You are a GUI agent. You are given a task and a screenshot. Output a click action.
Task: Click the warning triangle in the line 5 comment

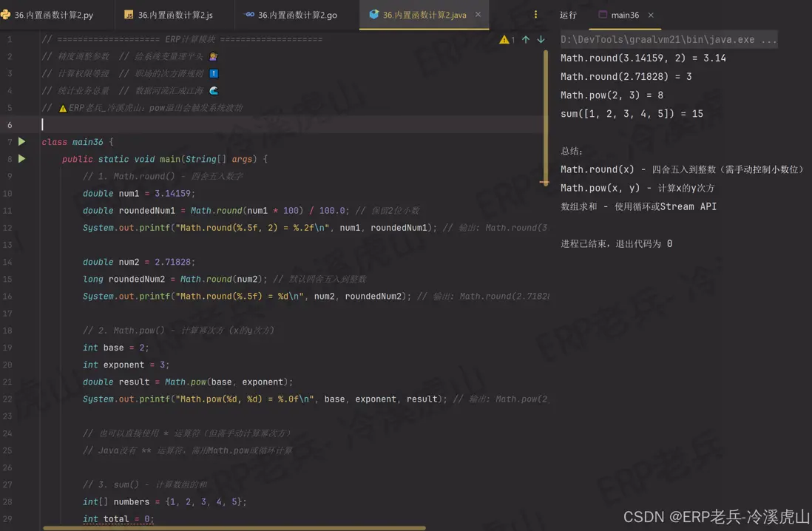tap(63, 108)
